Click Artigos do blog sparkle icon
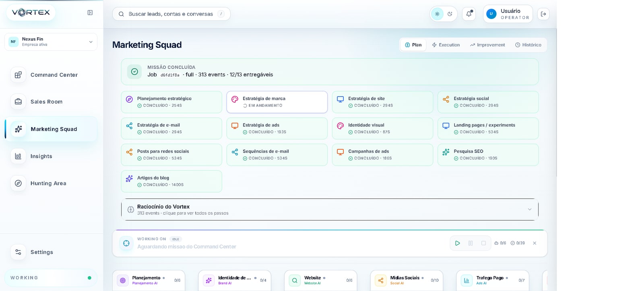Screen dimensions: 644x291 coord(129,178)
